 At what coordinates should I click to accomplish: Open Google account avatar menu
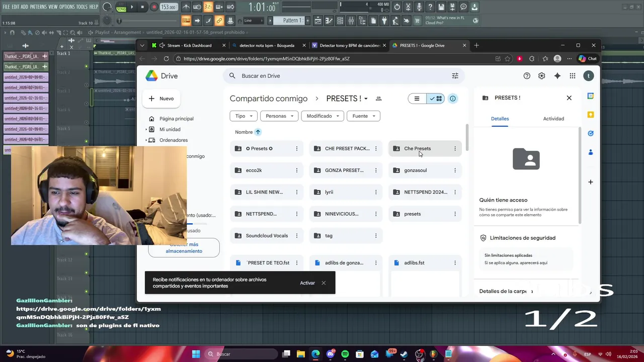588,76
